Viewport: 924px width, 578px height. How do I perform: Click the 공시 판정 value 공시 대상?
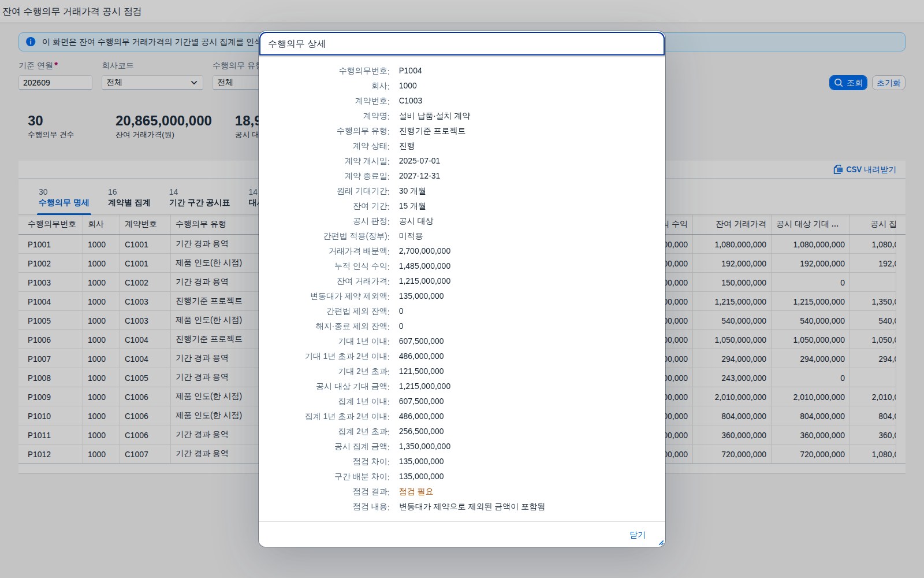(416, 221)
